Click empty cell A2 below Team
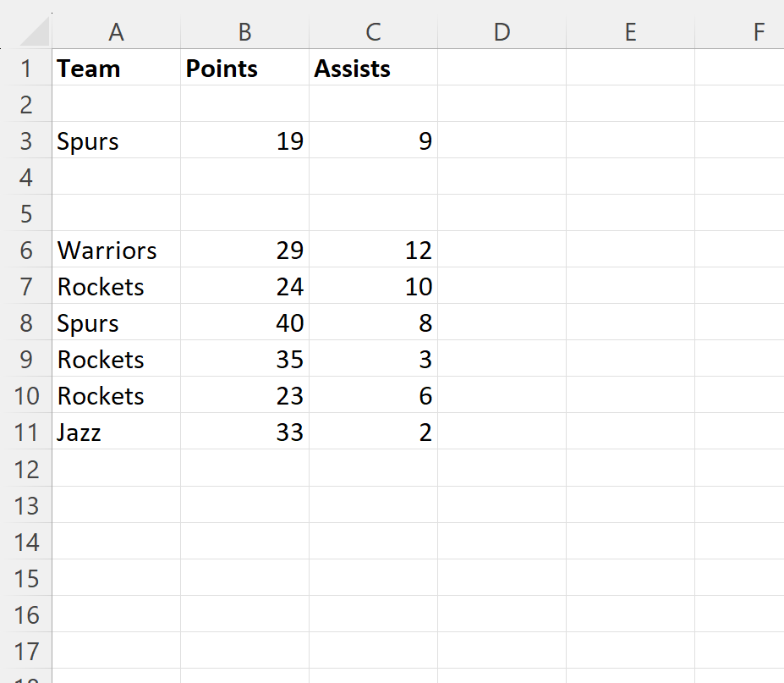 116,103
